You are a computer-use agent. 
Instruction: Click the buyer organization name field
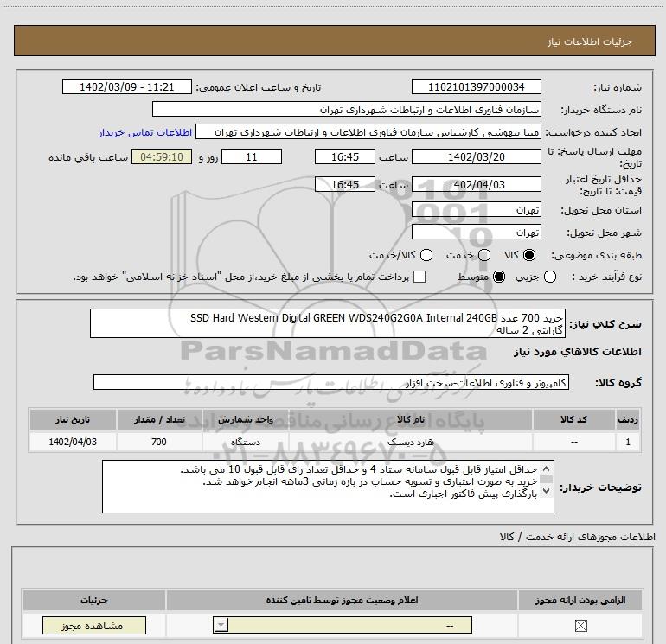tap(347, 110)
